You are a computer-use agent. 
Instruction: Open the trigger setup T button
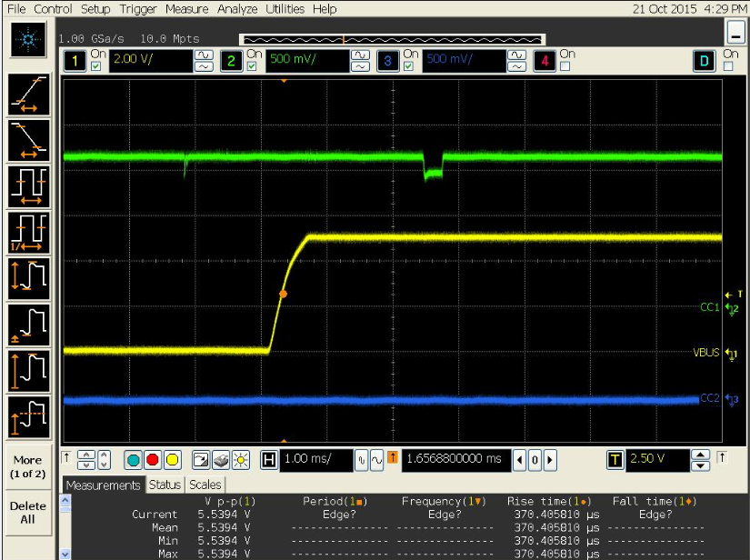(x=615, y=460)
